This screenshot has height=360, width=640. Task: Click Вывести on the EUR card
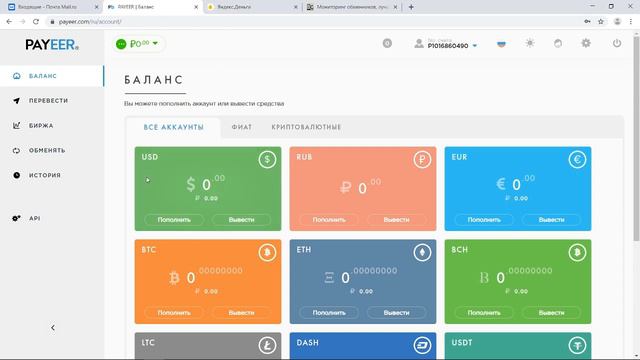click(551, 220)
